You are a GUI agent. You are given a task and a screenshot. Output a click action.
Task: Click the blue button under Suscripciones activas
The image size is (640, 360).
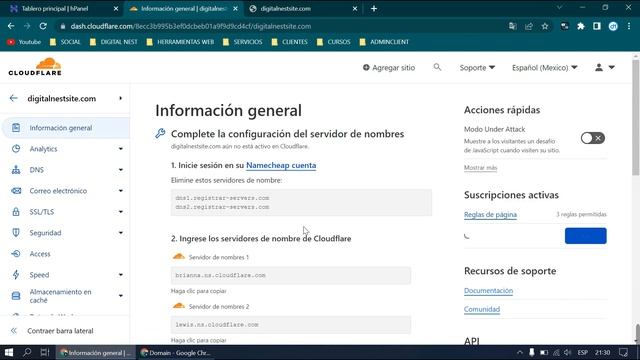585,236
